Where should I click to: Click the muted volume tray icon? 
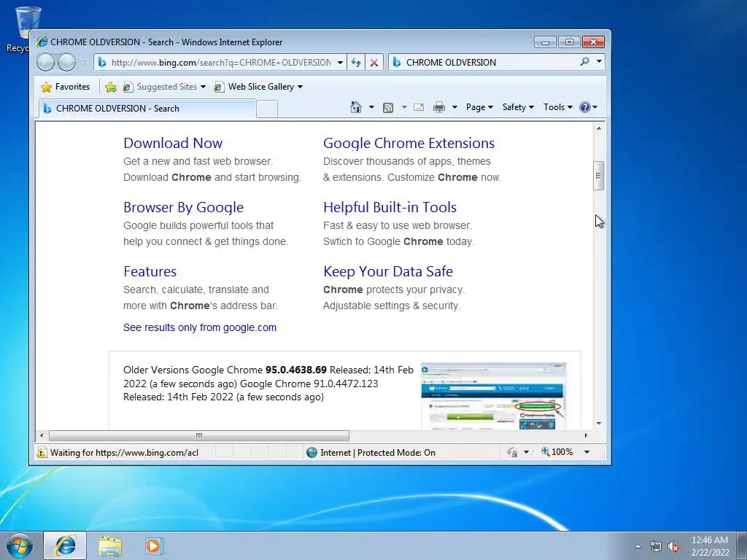click(673, 547)
